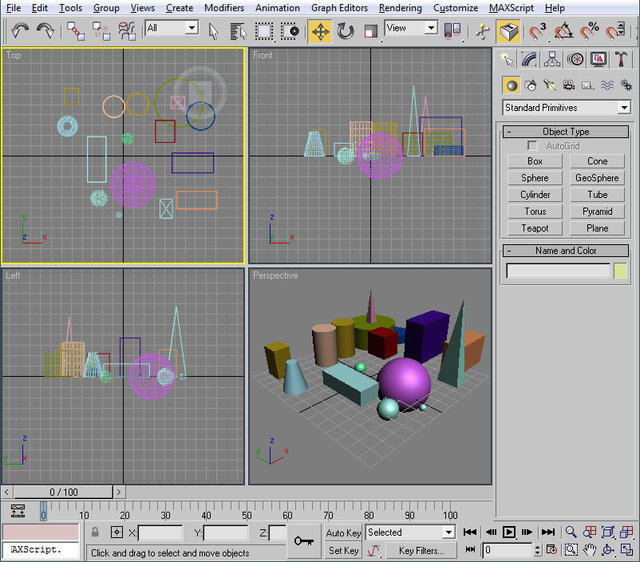Open the View reference coordinate dropdown
This screenshot has width=640, height=562.
(x=411, y=28)
